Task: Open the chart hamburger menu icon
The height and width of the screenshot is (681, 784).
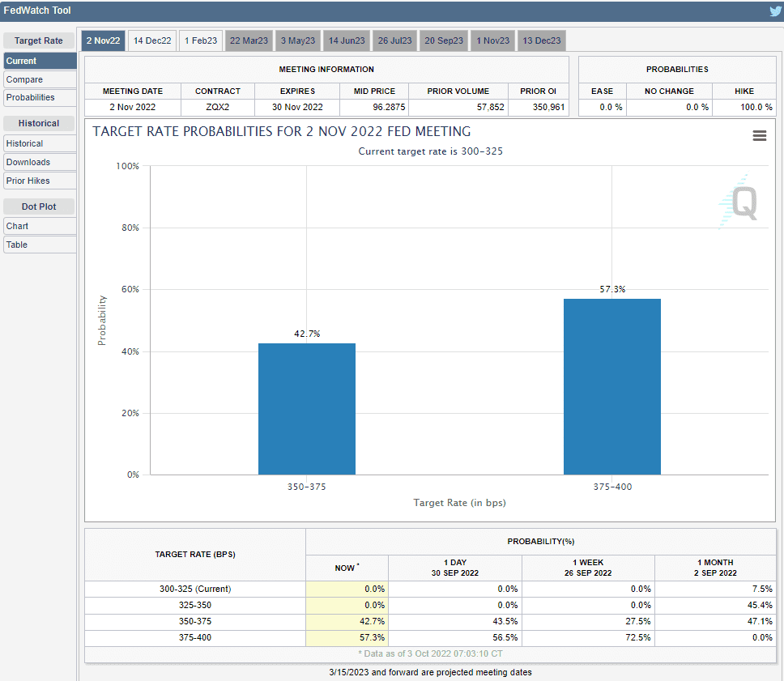Action: tap(759, 136)
